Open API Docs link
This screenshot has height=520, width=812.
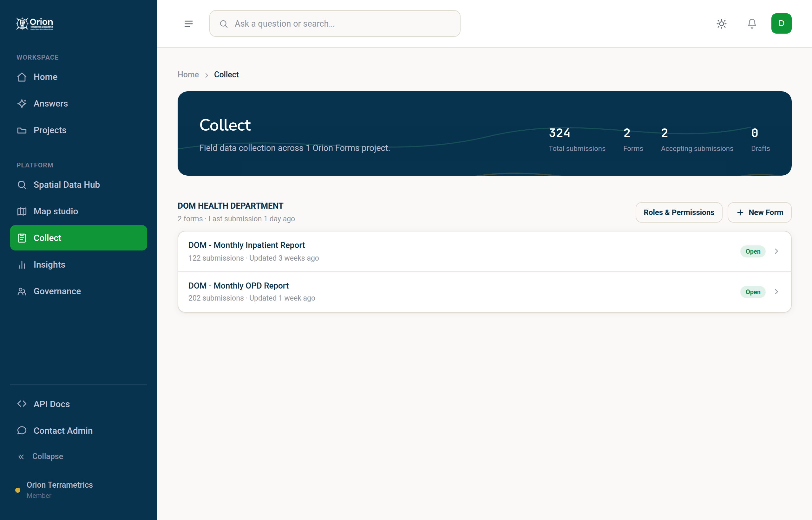point(79,404)
